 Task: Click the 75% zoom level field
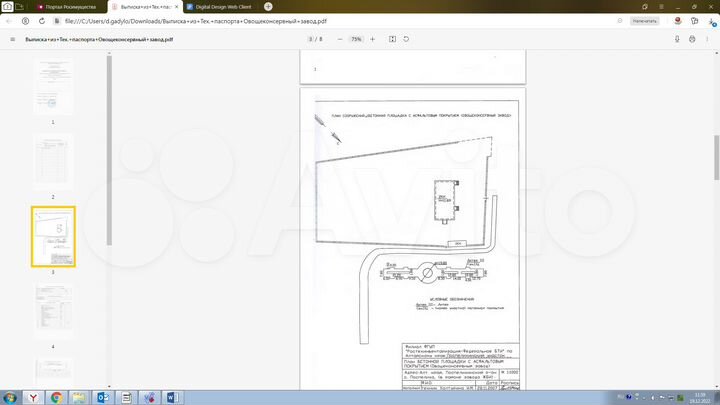pyautogui.click(x=356, y=39)
